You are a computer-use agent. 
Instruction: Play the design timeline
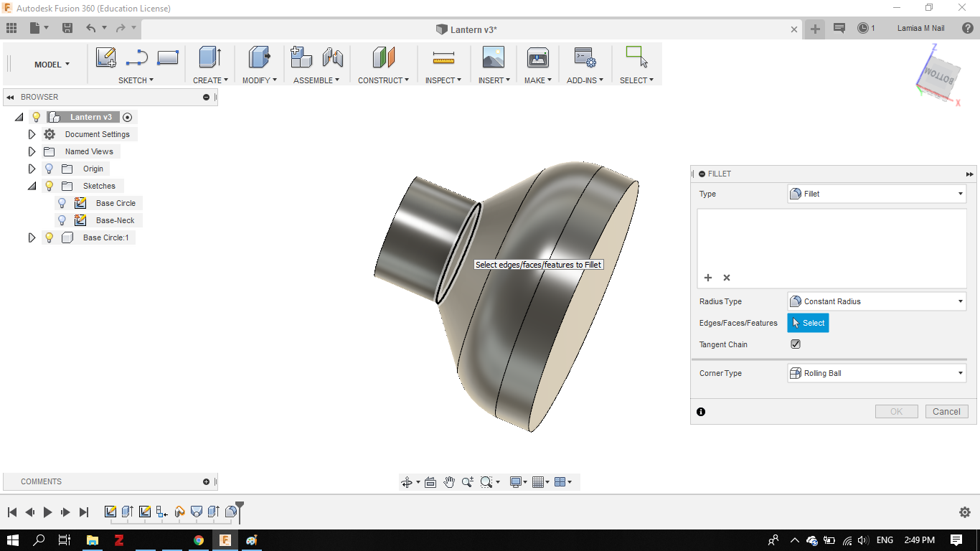(47, 512)
